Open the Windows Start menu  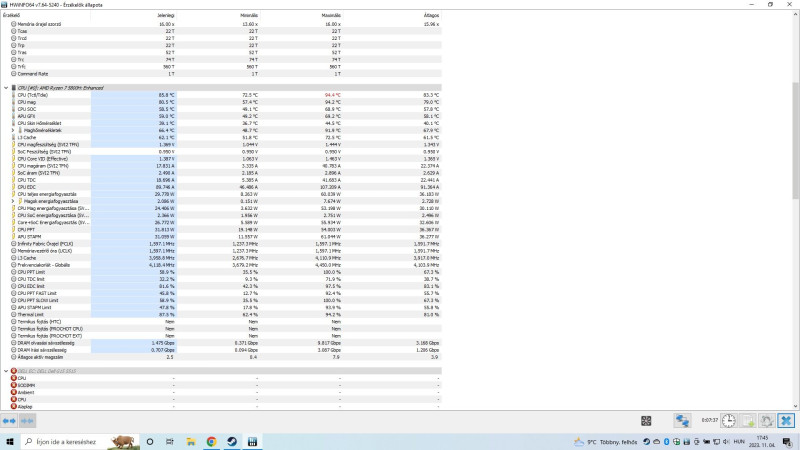pos(10,442)
